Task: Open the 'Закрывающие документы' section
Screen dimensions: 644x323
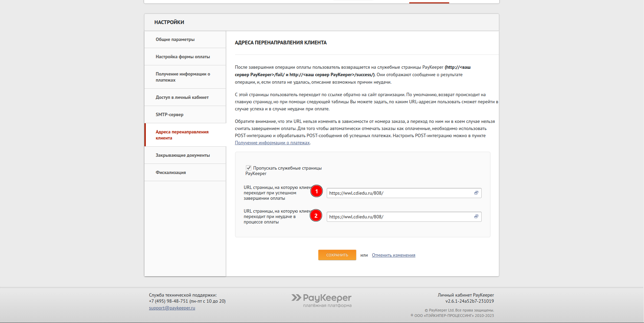Action: [183, 155]
